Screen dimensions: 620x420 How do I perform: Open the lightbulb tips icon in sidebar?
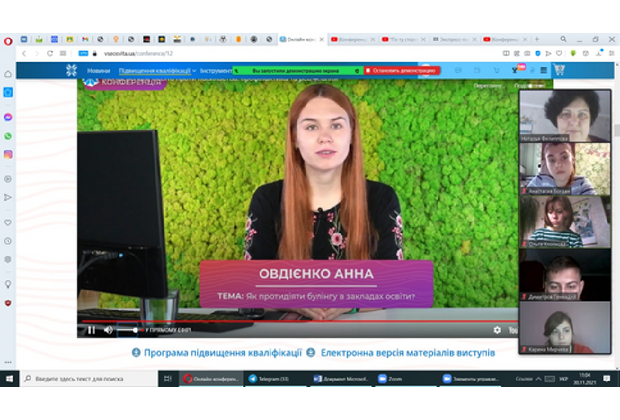point(8,284)
